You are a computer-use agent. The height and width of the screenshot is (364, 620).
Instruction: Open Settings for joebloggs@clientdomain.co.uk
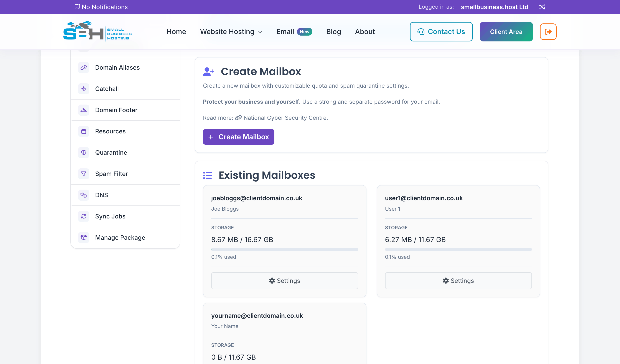pos(284,281)
